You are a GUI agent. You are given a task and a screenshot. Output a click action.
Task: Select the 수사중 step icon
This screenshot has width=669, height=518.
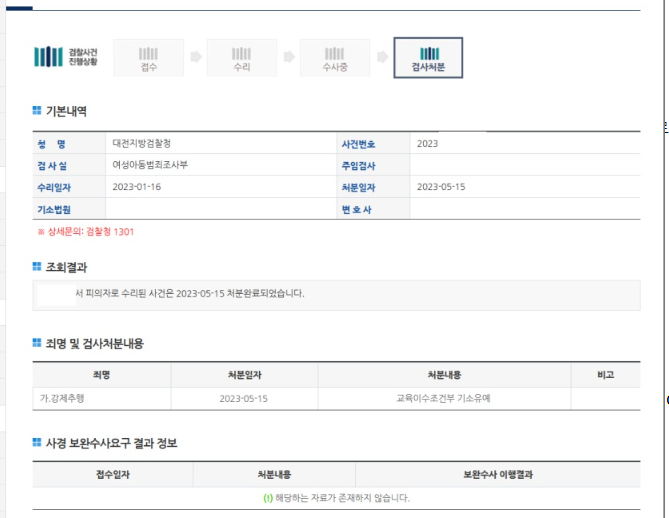(x=334, y=58)
